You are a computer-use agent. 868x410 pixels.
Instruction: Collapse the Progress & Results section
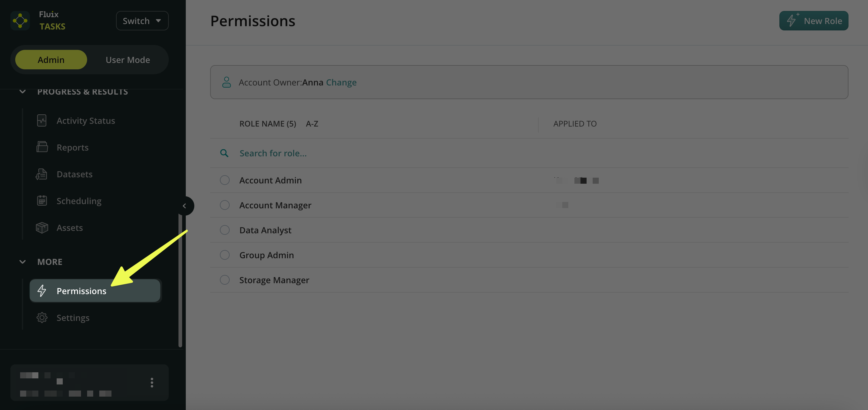pyautogui.click(x=23, y=92)
